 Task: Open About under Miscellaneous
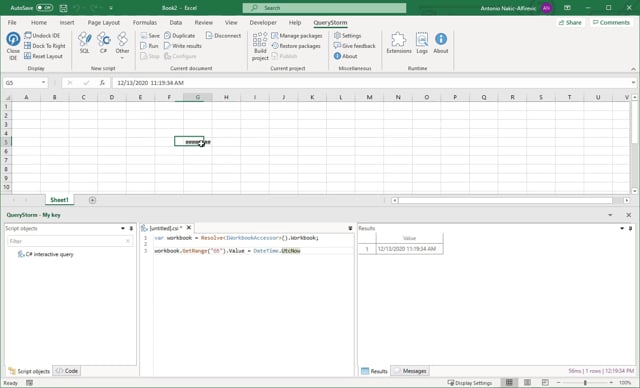(x=345, y=56)
